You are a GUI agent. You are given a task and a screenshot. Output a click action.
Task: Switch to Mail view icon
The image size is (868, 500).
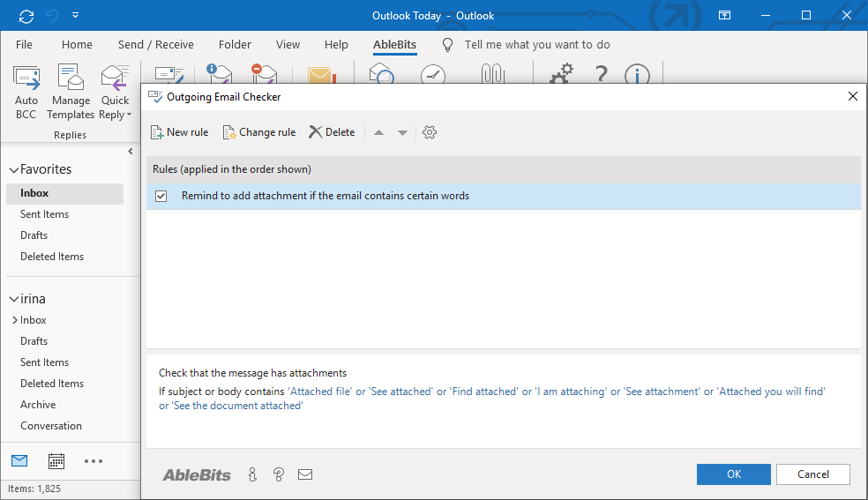click(x=19, y=460)
